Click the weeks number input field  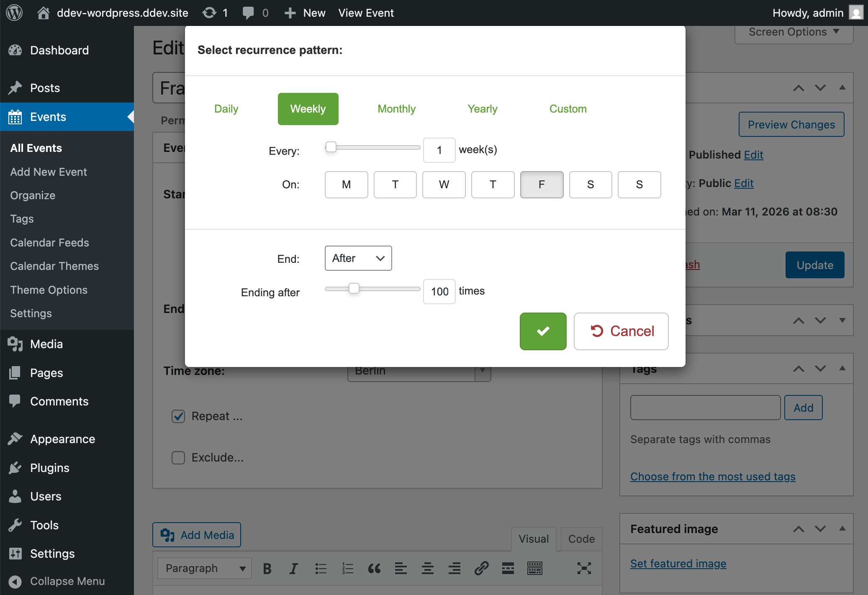439,150
